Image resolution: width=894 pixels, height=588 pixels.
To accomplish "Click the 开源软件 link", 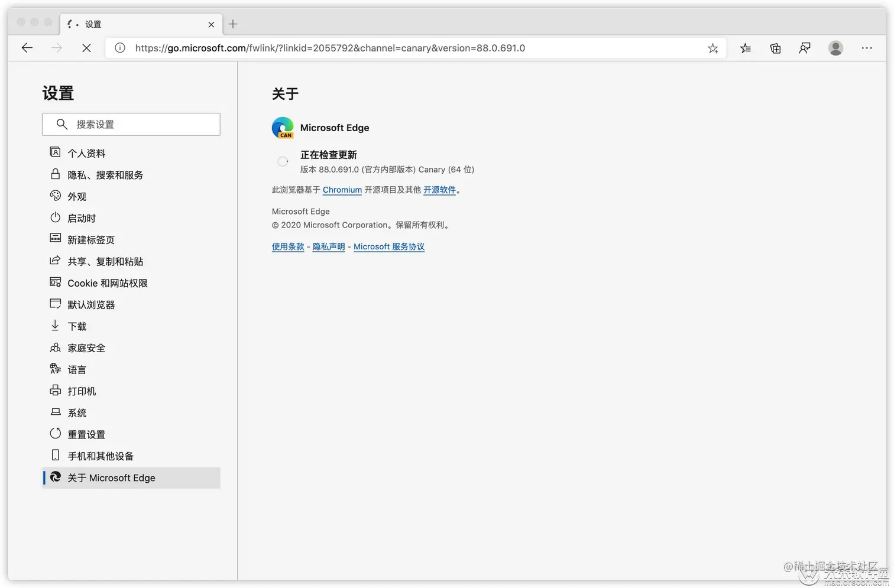I will point(439,190).
